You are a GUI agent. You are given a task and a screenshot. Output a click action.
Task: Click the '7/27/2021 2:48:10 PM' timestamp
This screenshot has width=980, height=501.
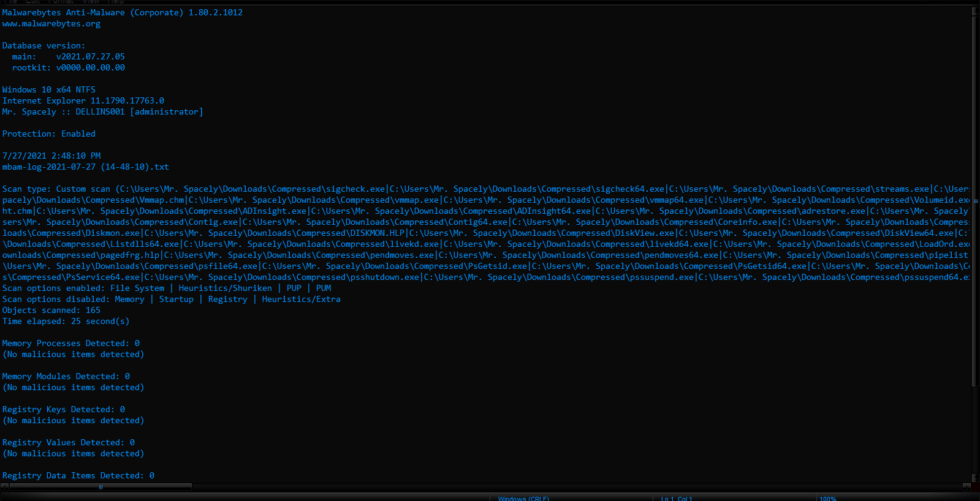(51, 156)
